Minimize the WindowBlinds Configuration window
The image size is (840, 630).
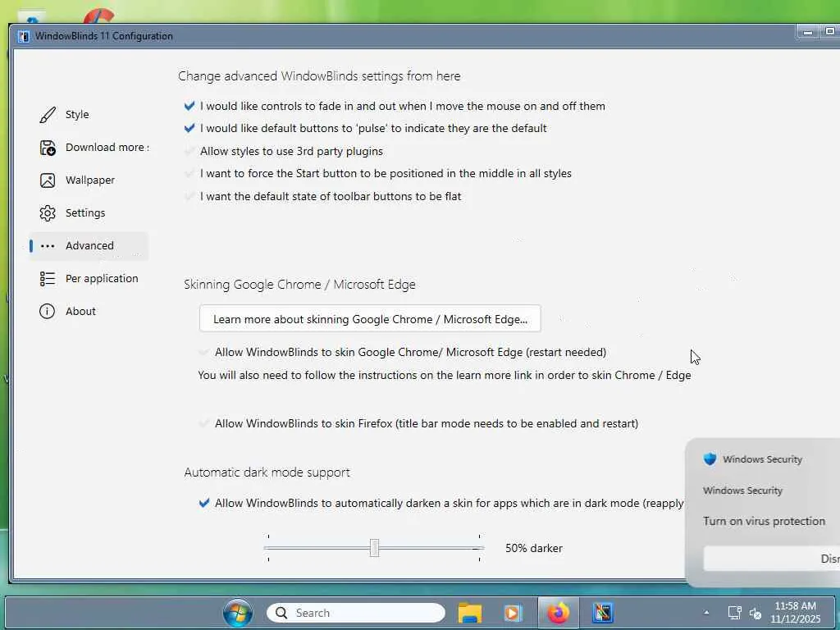[x=808, y=32]
